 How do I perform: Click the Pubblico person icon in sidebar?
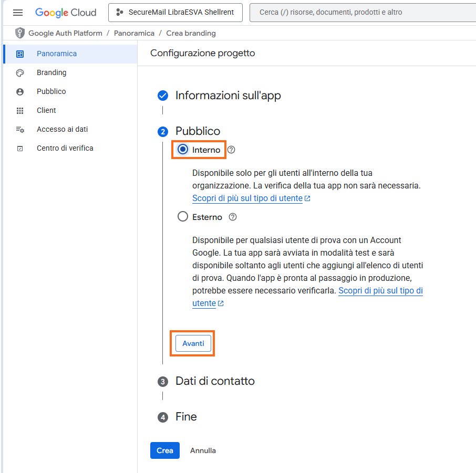(x=20, y=91)
